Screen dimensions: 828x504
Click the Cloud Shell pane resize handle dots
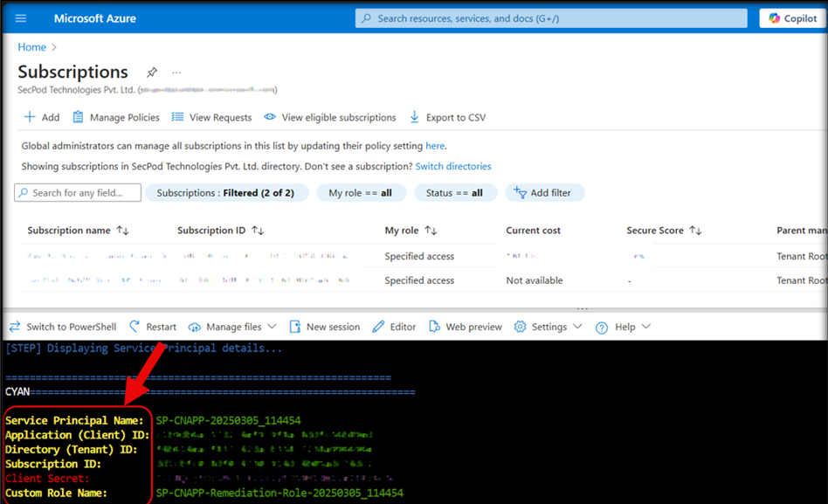tap(582, 309)
